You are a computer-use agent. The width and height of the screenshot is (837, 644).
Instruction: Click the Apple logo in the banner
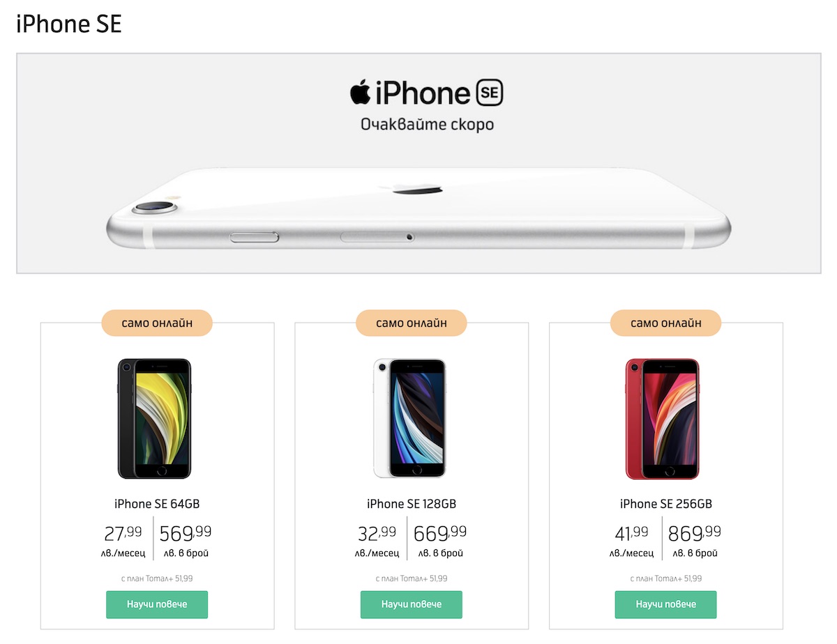(x=360, y=91)
